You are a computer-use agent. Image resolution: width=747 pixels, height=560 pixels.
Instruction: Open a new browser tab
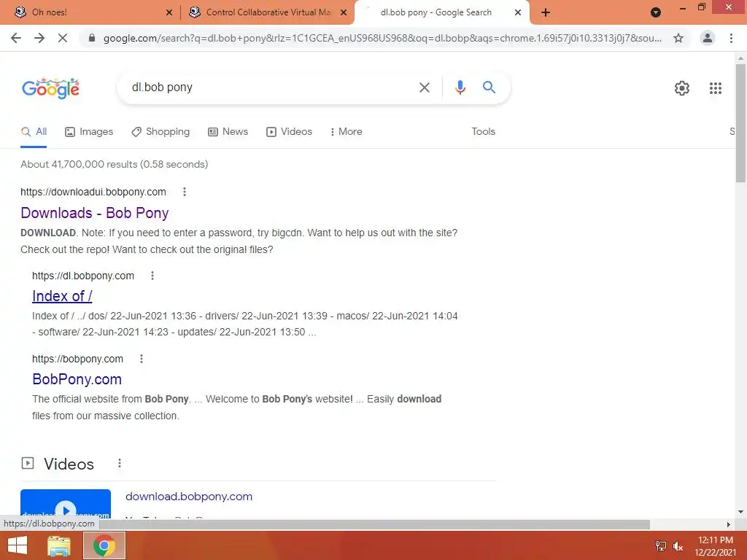coord(546,12)
